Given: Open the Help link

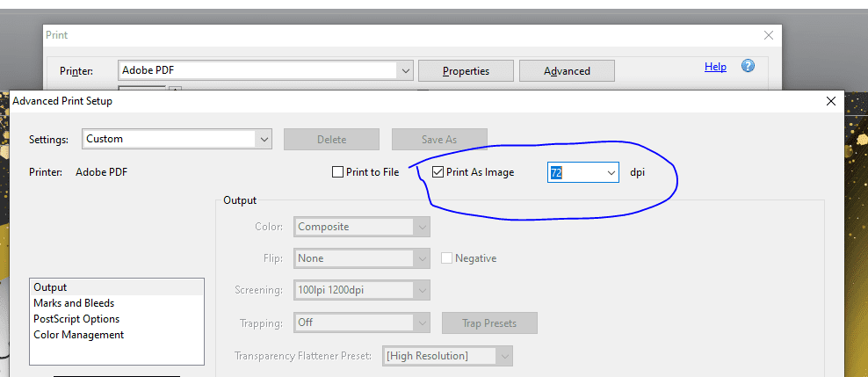Looking at the screenshot, I should coord(715,67).
